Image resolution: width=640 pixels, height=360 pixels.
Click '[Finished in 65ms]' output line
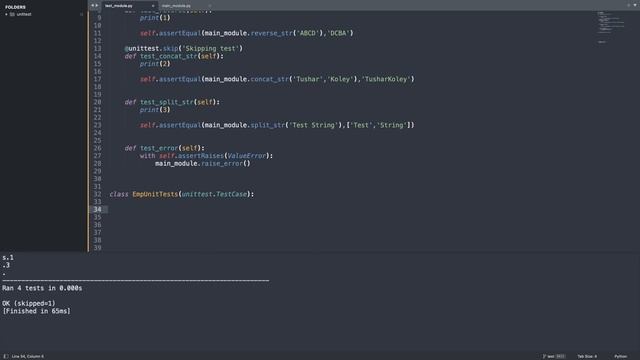pyautogui.click(x=36, y=311)
